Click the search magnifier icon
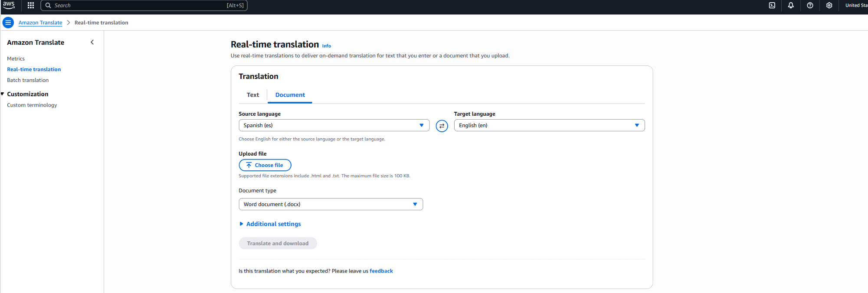This screenshot has width=868, height=293. click(48, 5)
